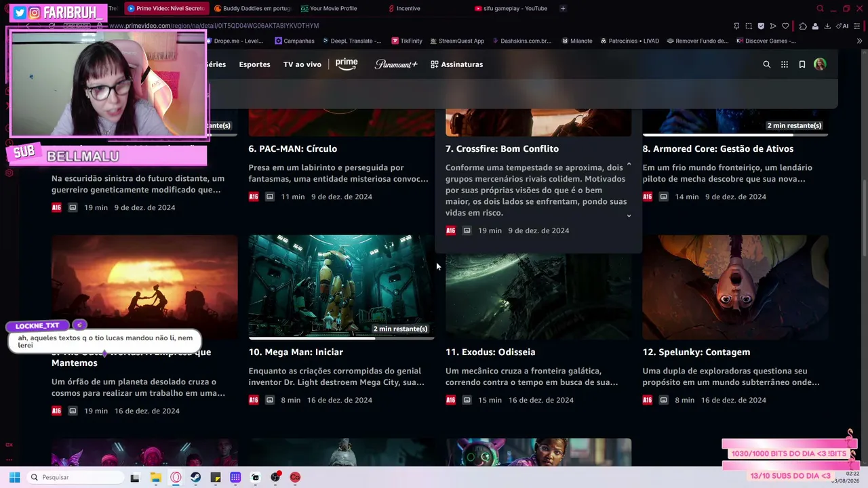The image size is (868, 488).
Task: Switch to the Incentive tab
Action: (x=406, y=8)
